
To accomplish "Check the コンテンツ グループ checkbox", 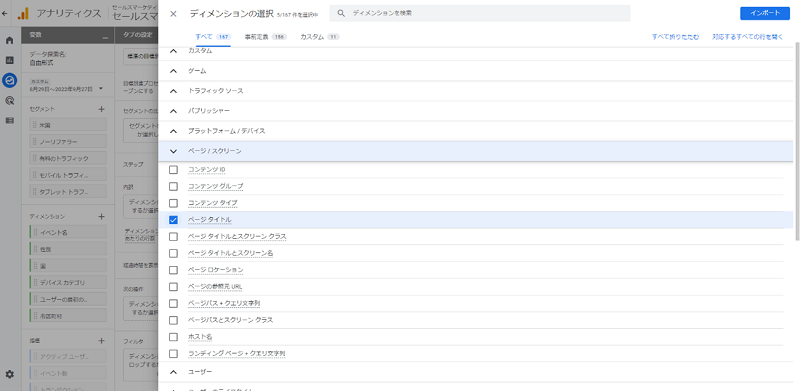I will point(173,186).
